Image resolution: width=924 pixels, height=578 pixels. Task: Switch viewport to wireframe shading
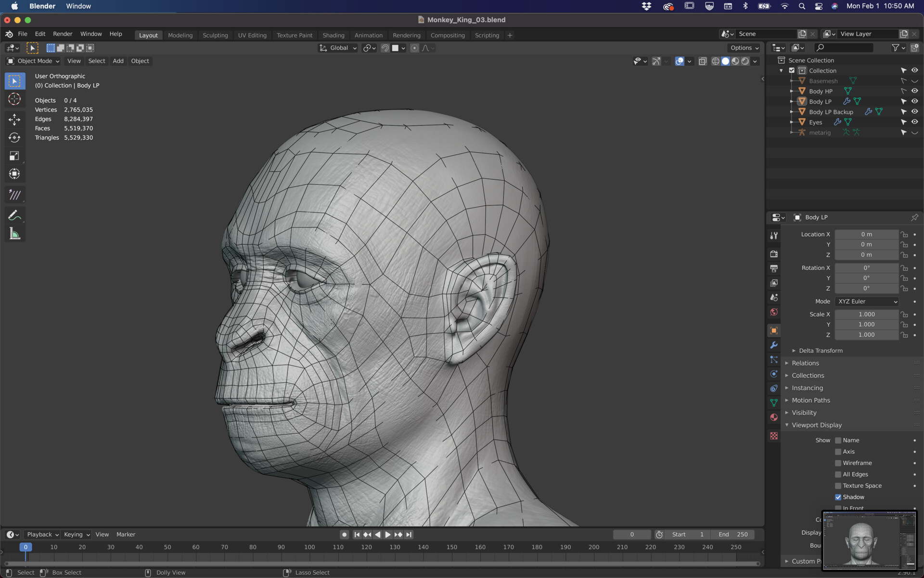[716, 61]
